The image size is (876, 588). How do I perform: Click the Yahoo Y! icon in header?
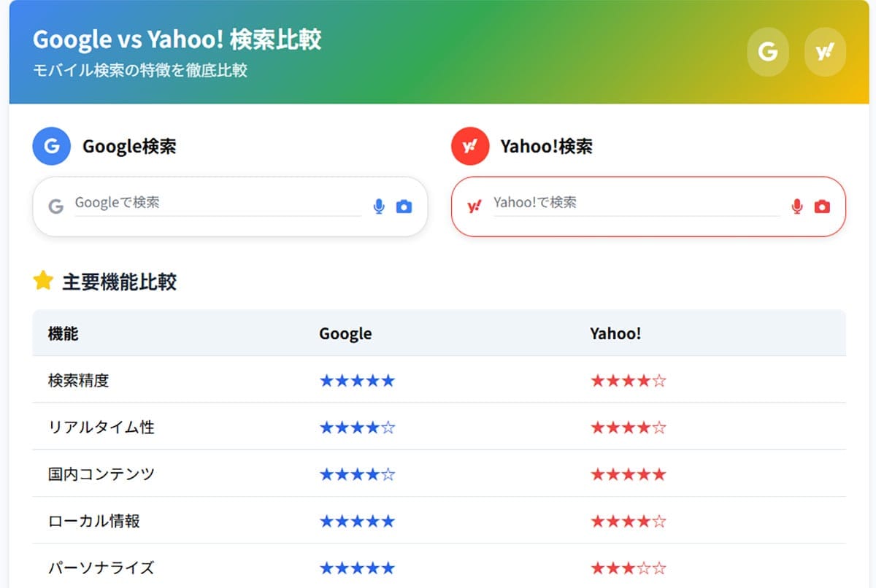coord(825,52)
